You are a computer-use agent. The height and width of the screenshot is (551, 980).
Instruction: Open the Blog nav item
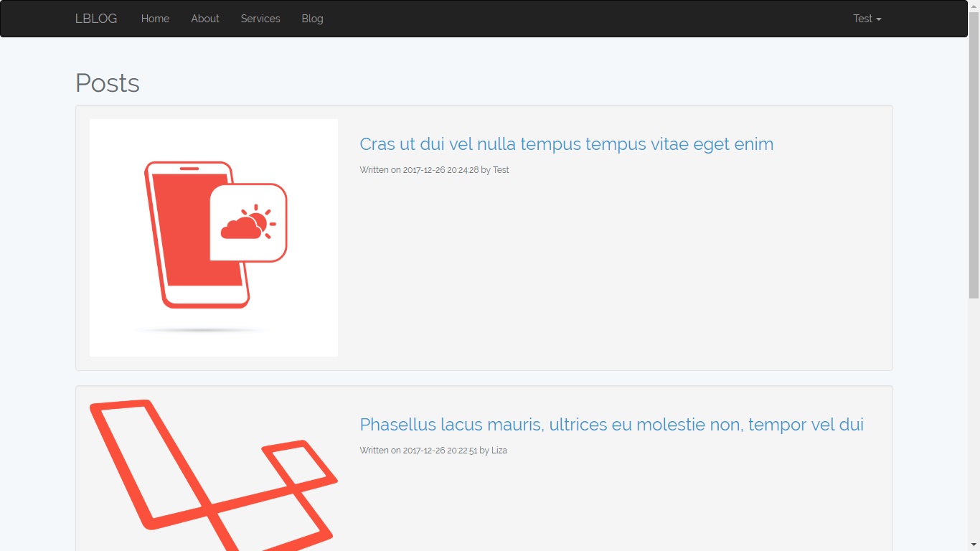point(312,19)
